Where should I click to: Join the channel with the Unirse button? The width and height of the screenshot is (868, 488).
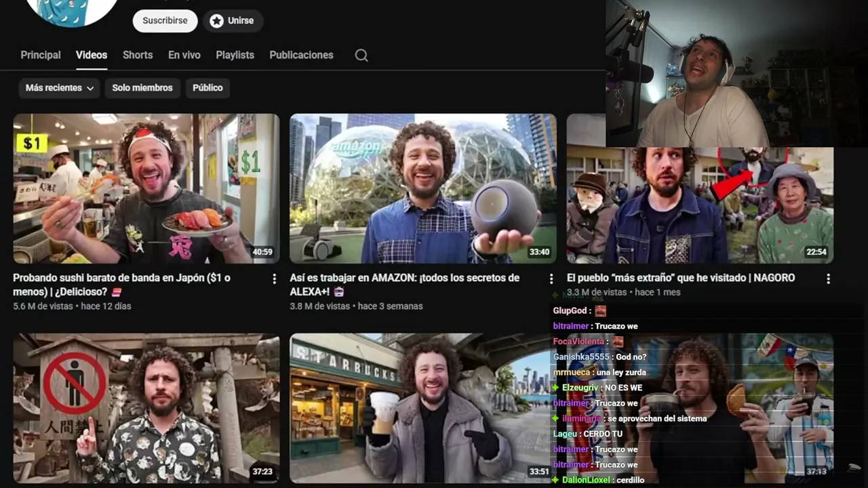[232, 21]
